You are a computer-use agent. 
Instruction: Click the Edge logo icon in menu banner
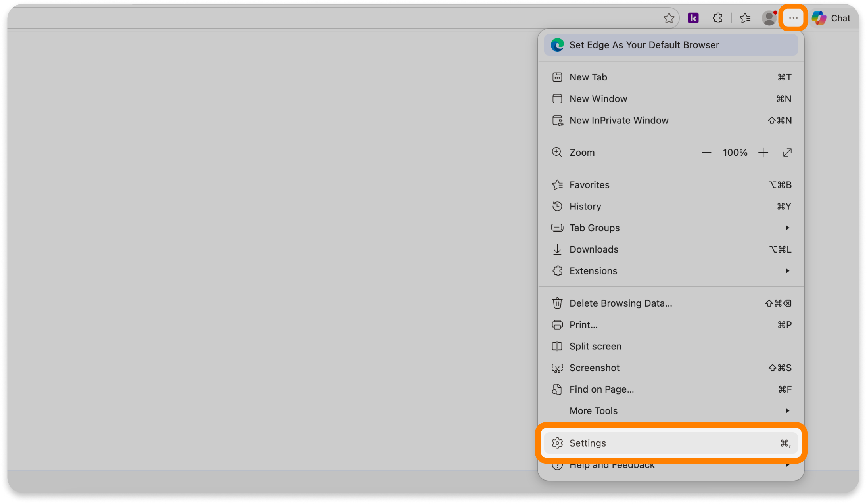(x=557, y=45)
